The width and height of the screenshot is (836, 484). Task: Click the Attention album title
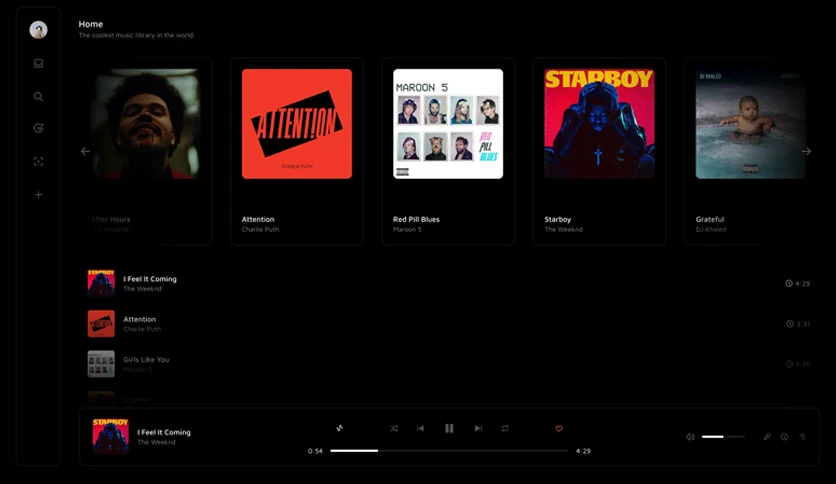tap(258, 219)
